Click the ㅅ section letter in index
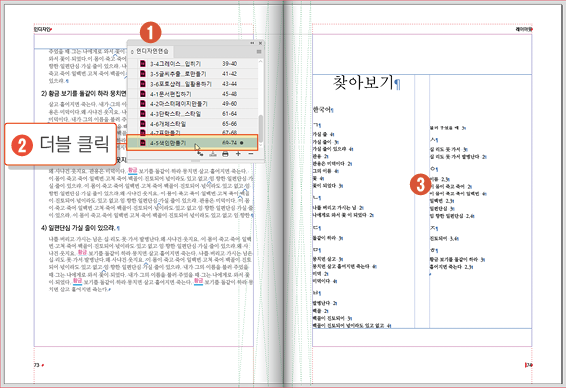 432,140
